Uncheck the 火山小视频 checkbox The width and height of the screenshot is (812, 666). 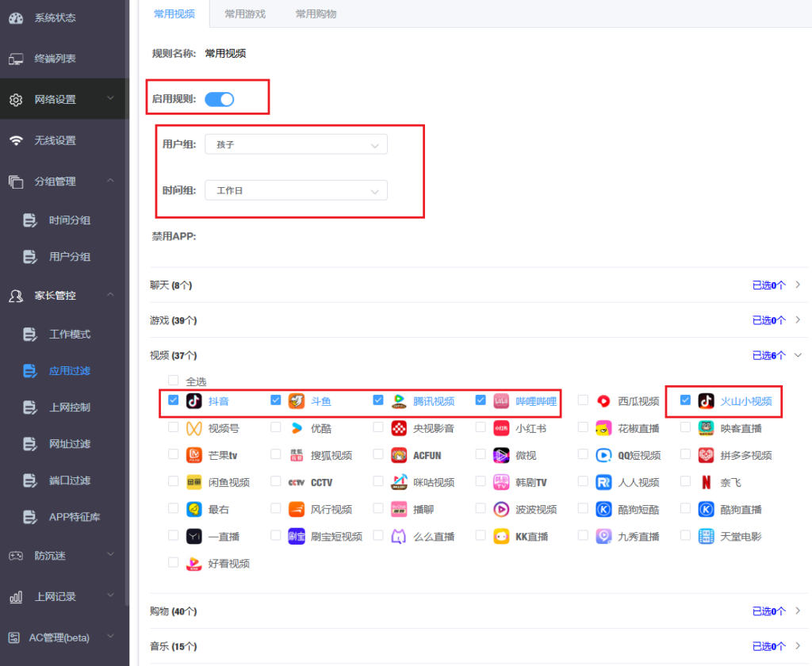pyautogui.click(x=686, y=400)
